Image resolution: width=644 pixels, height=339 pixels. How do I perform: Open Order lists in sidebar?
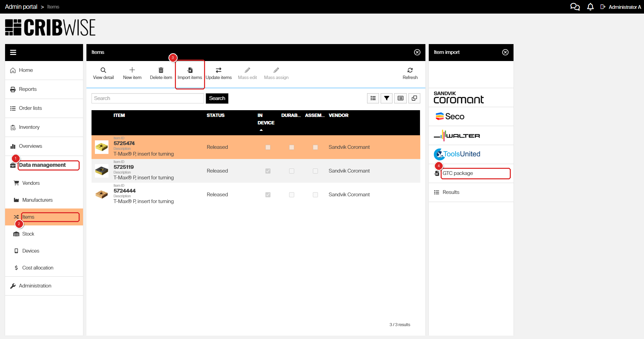pos(44,108)
